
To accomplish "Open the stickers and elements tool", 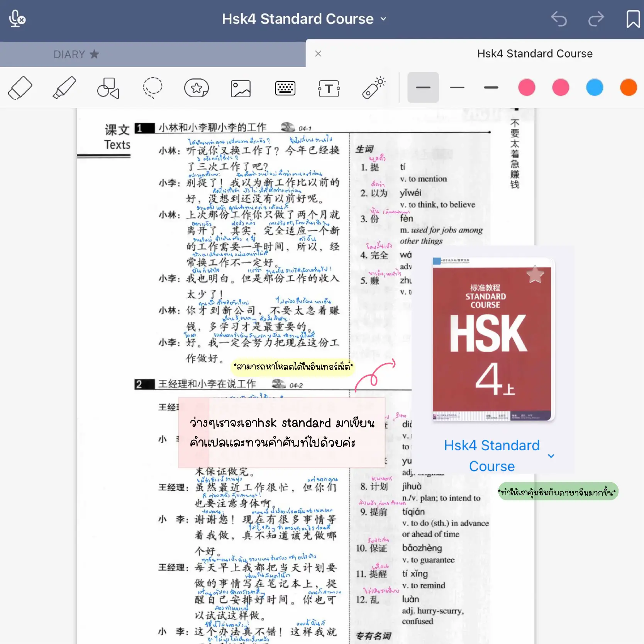I will pyautogui.click(x=197, y=88).
